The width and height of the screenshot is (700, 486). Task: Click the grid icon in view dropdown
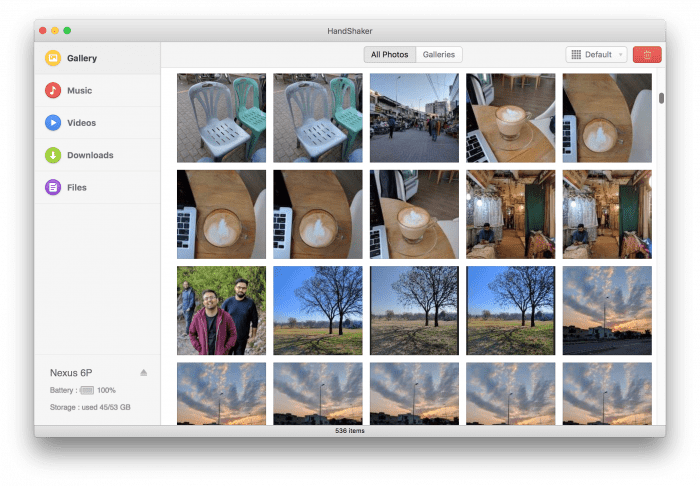[576, 55]
